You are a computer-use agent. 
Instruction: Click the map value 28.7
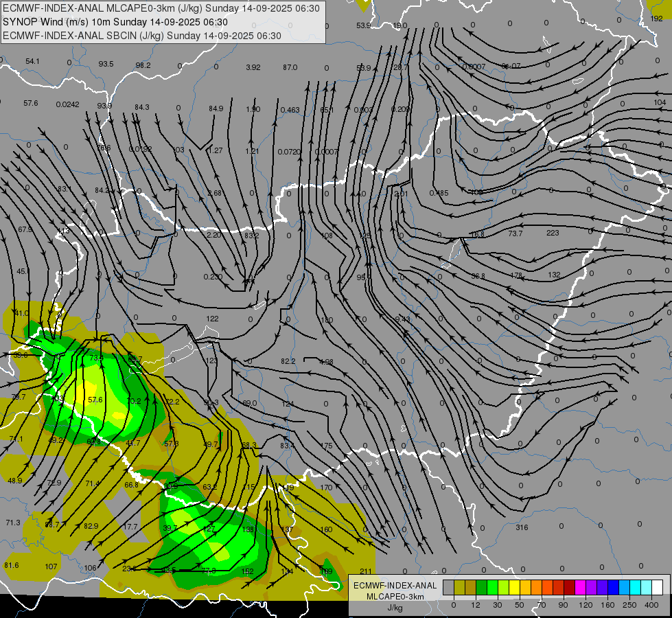point(401,68)
